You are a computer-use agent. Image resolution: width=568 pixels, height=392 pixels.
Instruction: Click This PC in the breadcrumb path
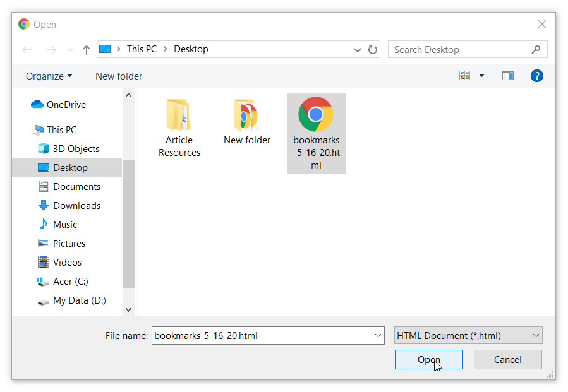click(142, 49)
